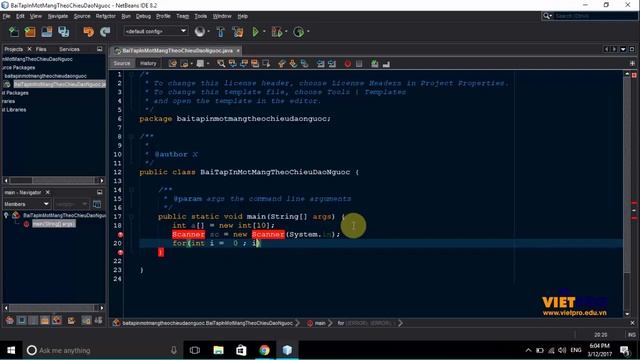Click the Open Project toolbar icon
The width and height of the screenshot is (640, 360).
click(x=47, y=32)
